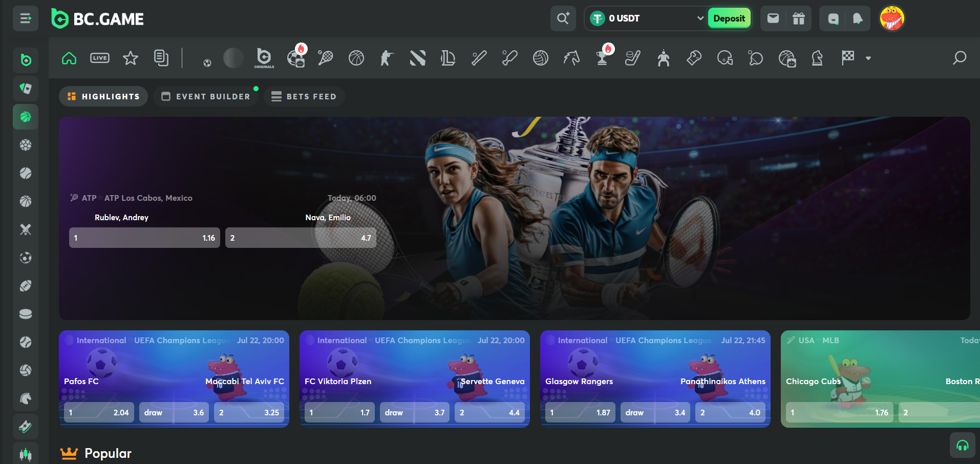Select the tennis racket category
The width and height of the screenshot is (980, 464).
pos(326,58)
